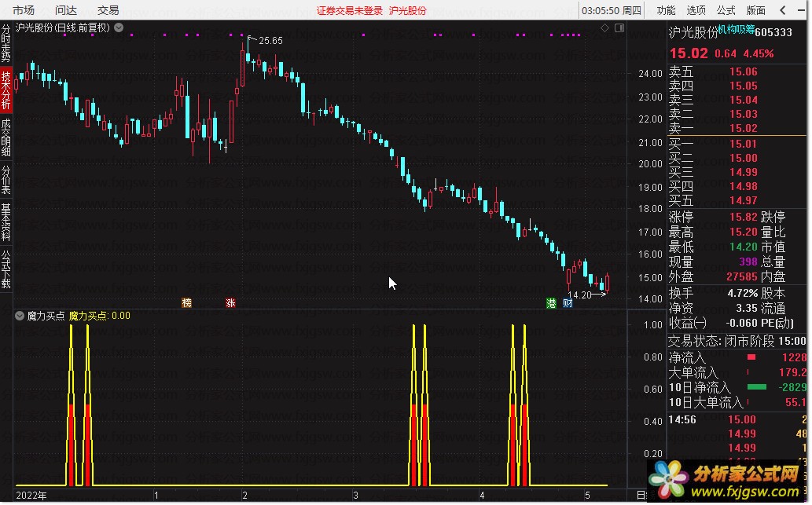The image size is (812, 505).
Task: Click the red 沪光股份 title text
Action: [x=407, y=10]
